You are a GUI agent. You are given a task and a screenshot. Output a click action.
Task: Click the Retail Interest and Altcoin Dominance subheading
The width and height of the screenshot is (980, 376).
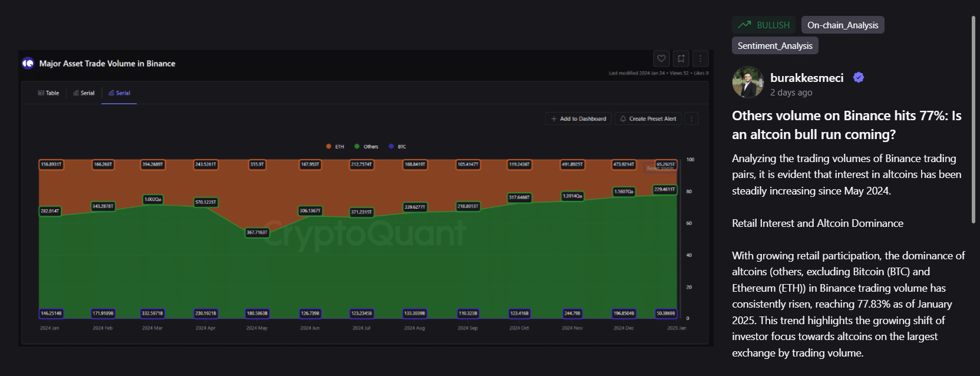pos(817,223)
